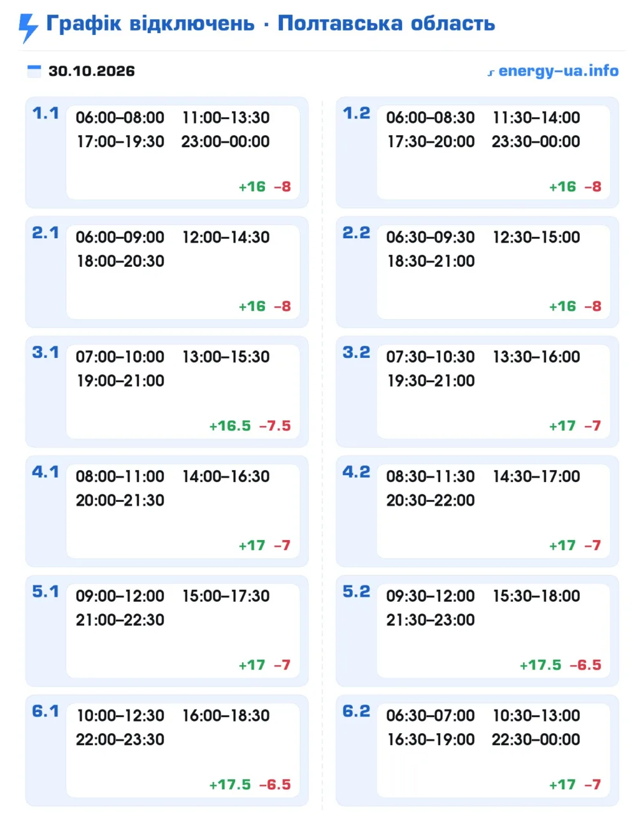Click the 2.2 group label
Viewport: 644px width, 828px height.
356,233
